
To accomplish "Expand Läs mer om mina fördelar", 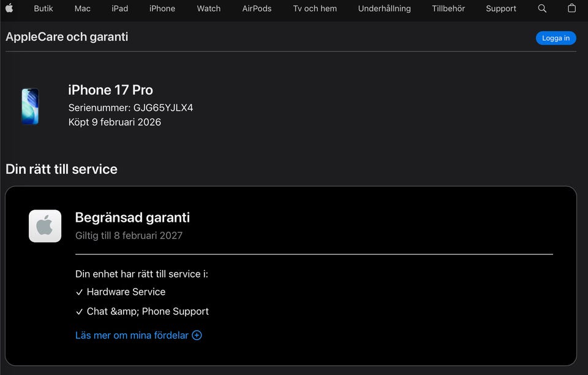I will 132,335.
